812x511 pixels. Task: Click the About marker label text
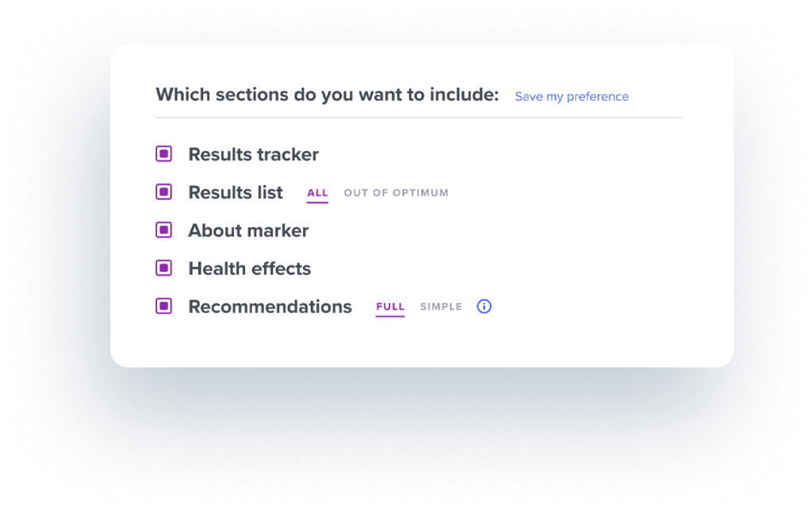[x=248, y=231]
